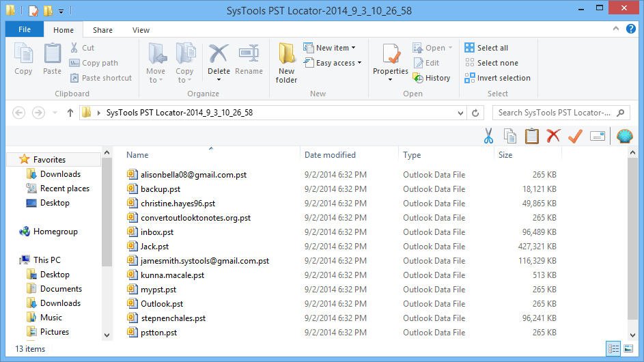Viewport: 644px width, 362px height.
Task: Expand address bar history dropdown
Action: [460, 113]
